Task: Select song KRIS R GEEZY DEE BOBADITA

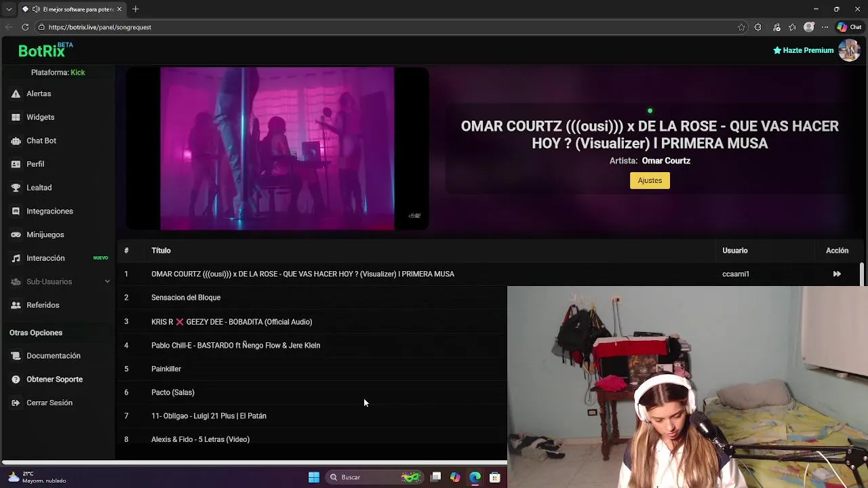Action: click(231, 322)
